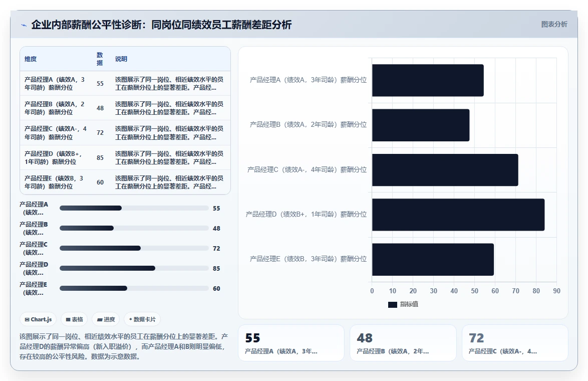Image resolution: width=588 pixels, height=381 pixels.
Task: Click the 产品经理A label in progress list
Action: pyautogui.click(x=34, y=209)
